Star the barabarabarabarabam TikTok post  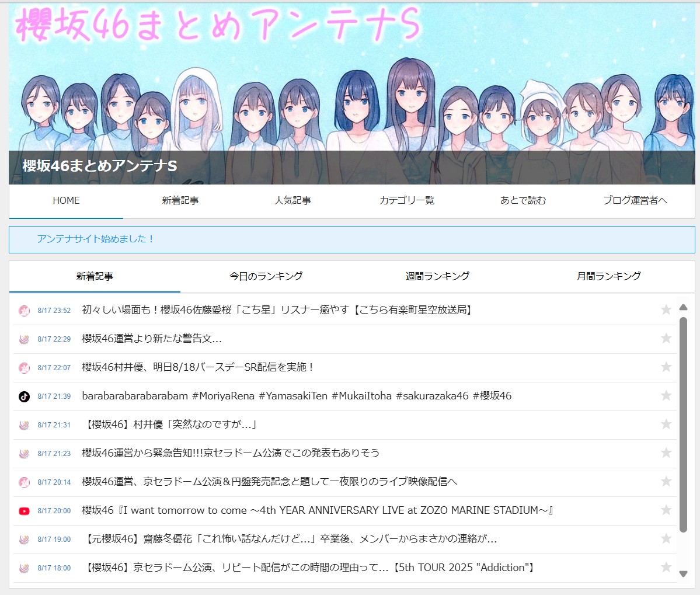(666, 395)
